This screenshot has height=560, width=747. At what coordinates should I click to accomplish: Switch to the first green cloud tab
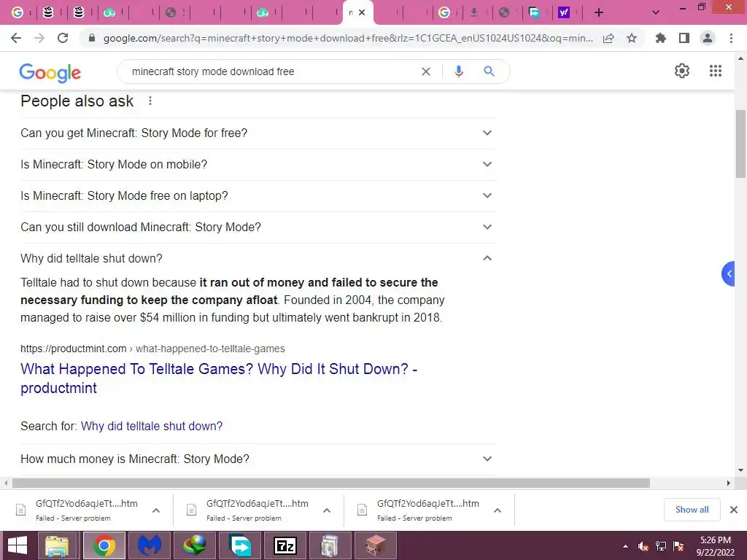(x=109, y=13)
